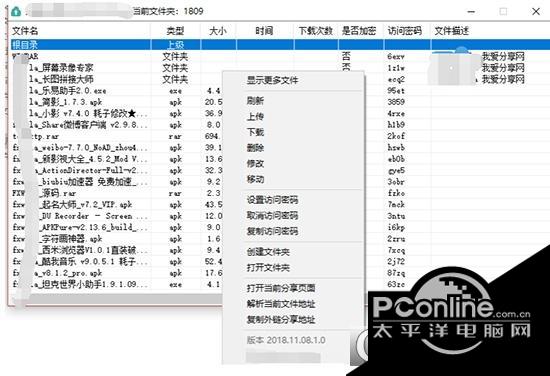Select 打开文件夹 menu entry

click(268, 268)
